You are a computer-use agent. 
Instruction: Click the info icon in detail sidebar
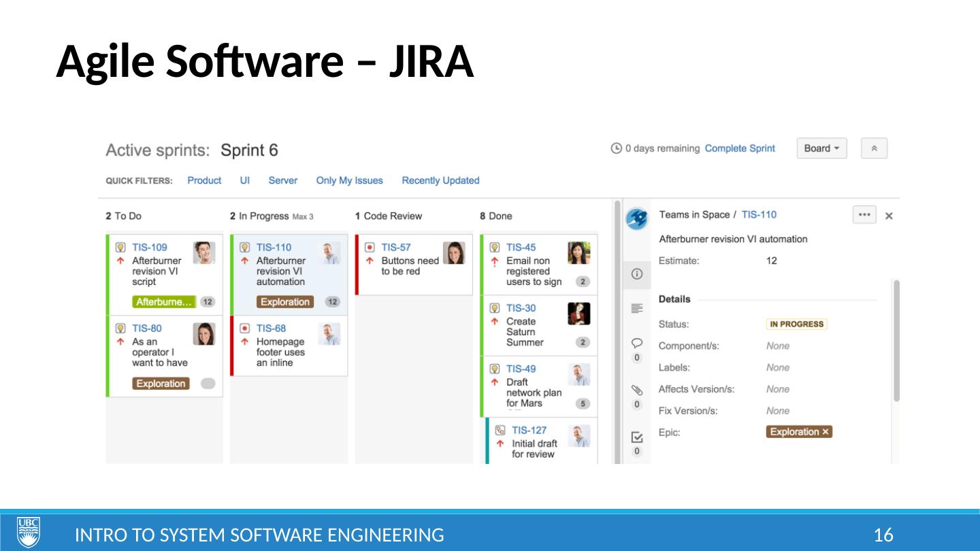point(636,275)
